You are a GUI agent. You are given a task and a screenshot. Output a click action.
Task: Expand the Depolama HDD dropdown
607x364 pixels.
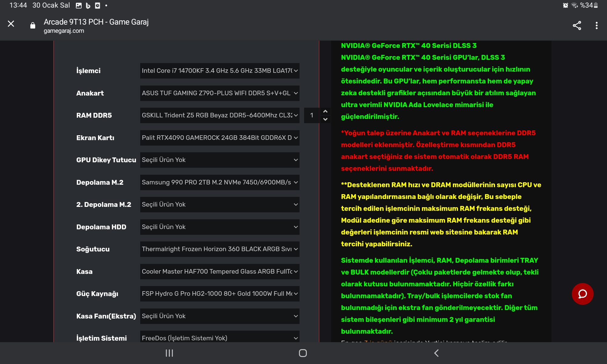point(220,227)
